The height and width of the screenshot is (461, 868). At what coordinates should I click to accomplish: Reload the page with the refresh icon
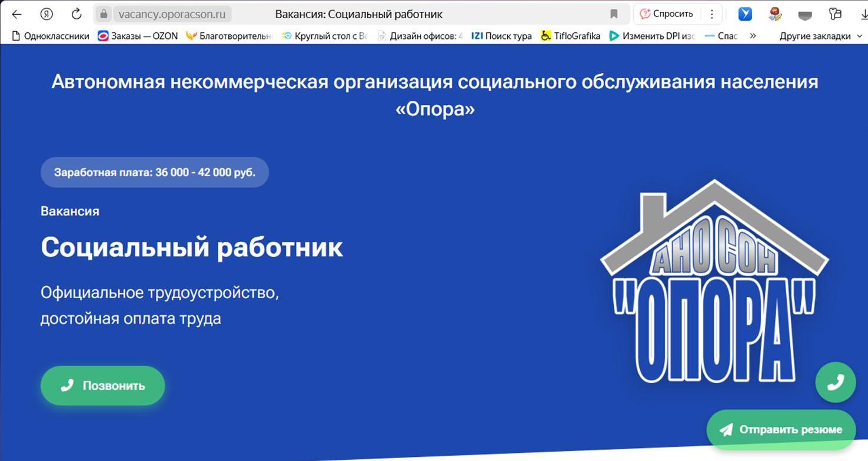tap(76, 14)
